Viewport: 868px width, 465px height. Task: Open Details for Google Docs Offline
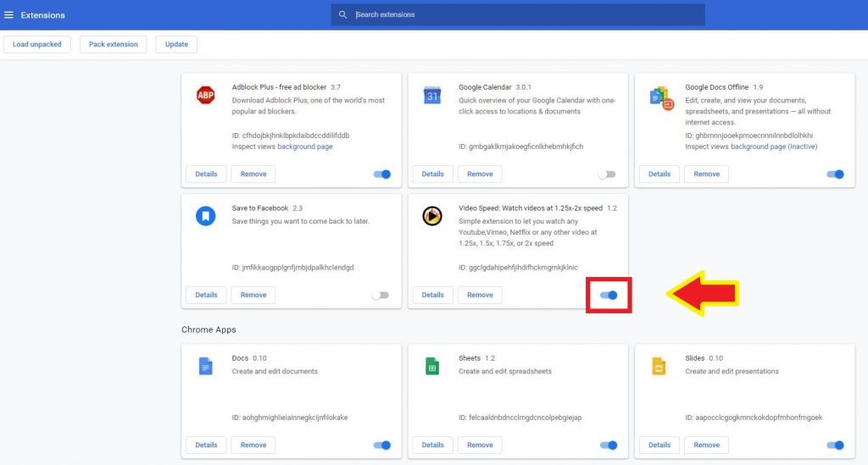(x=659, y=174)
